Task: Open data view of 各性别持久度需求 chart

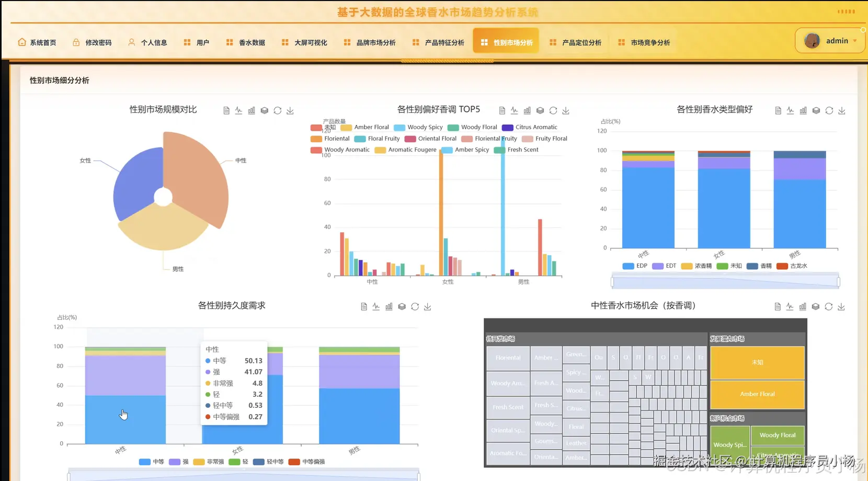Action: [x=363, y=306]
